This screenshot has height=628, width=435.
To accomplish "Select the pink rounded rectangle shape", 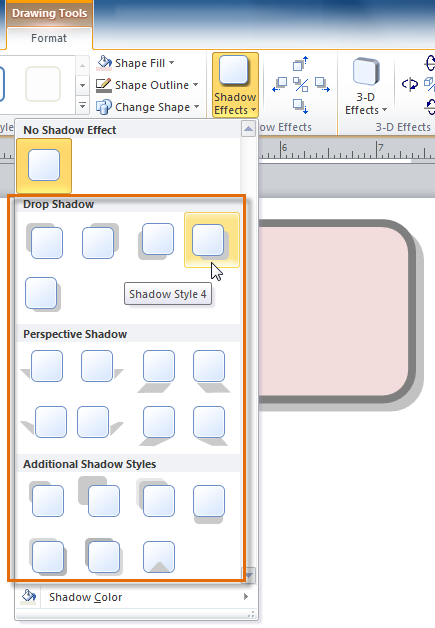I will (336, 312).
